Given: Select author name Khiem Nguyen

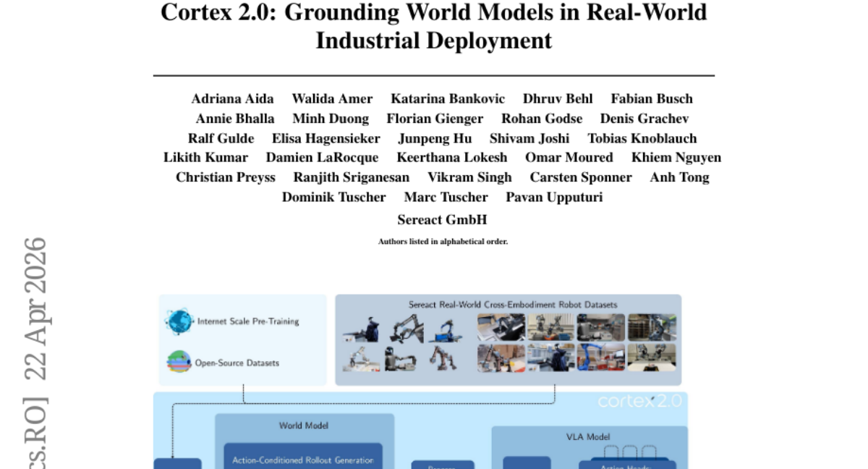Looking at the screenshot, I should [676, 158].
